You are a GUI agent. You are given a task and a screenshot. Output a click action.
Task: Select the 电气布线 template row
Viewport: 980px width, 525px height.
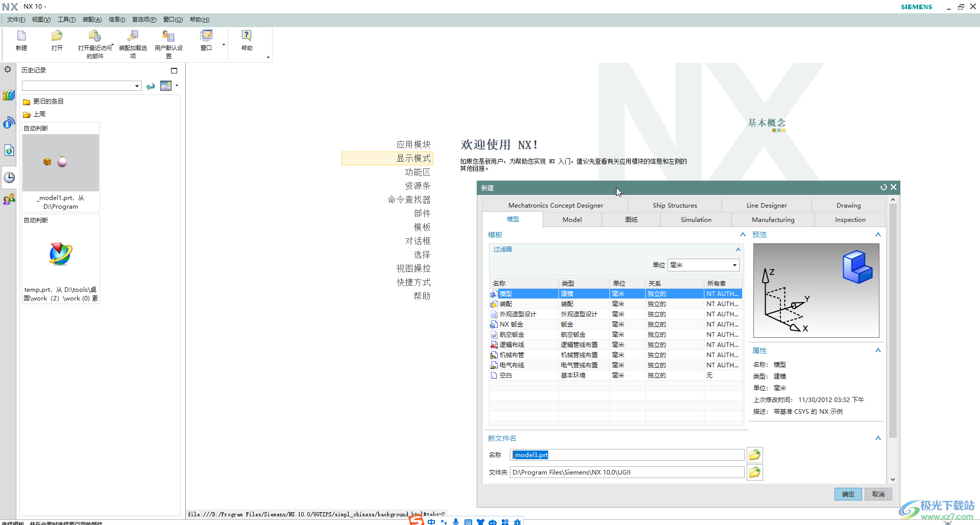point(616,365)
